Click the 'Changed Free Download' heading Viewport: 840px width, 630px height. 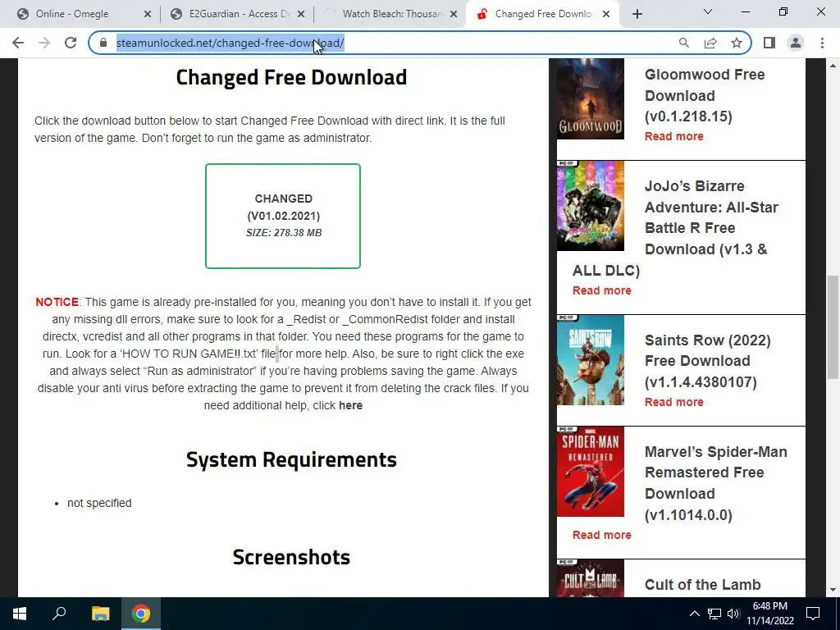click(x=291, y=77)
